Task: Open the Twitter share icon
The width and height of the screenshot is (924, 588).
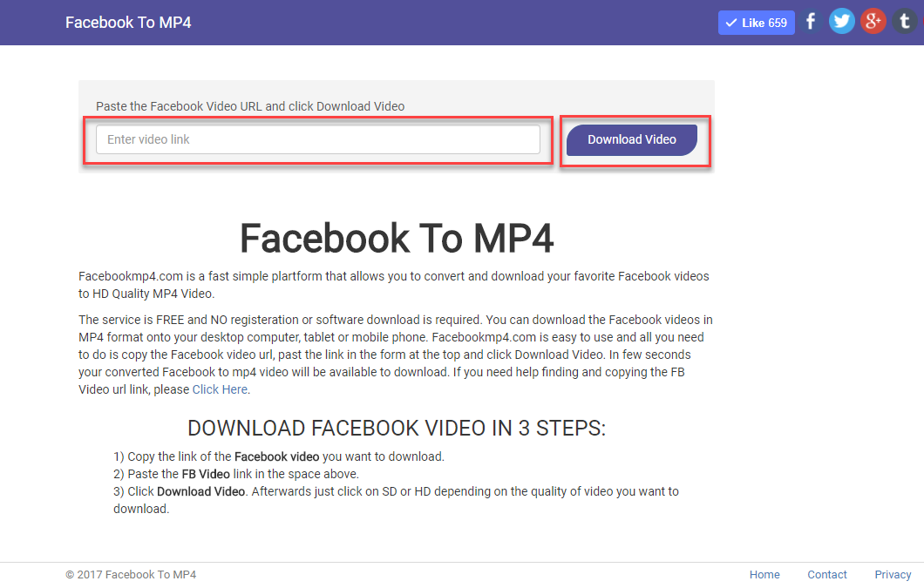Action: point(842,22)
